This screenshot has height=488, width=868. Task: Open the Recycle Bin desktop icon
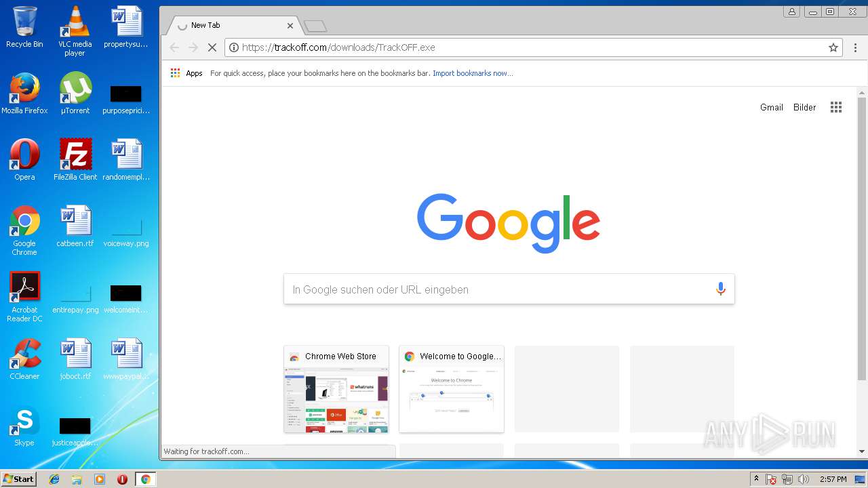24,27
